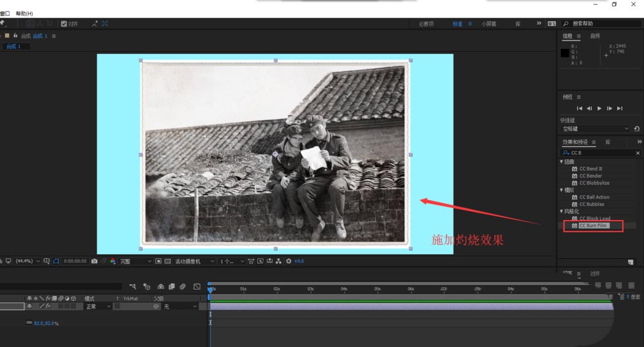Select the CC Burn Film effect

[592, 225]
